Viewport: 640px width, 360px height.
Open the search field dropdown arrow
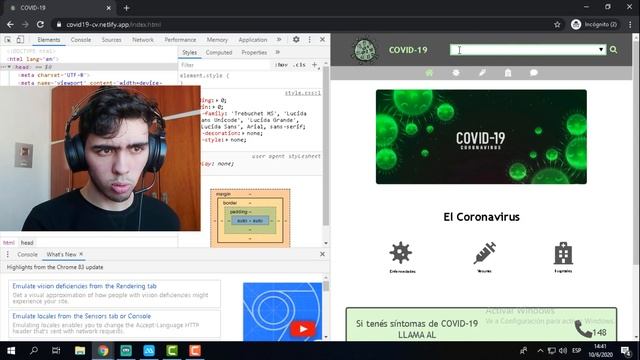pos(601,50)
